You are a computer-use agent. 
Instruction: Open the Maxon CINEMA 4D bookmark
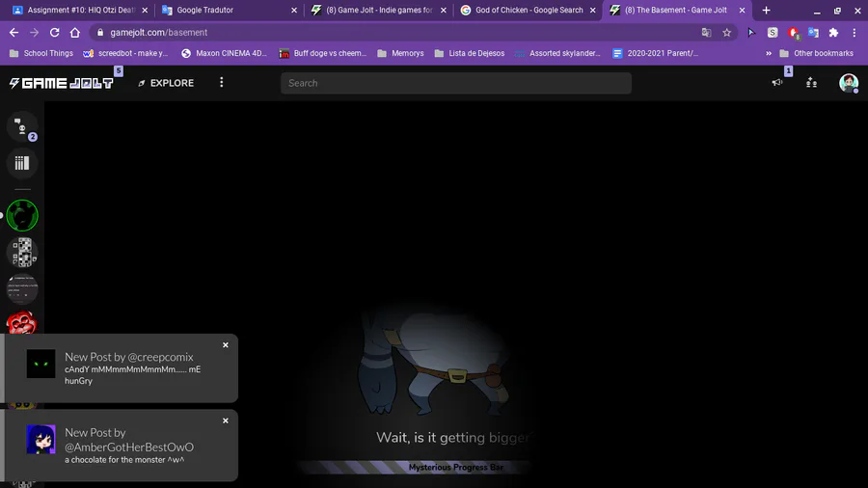224,53
